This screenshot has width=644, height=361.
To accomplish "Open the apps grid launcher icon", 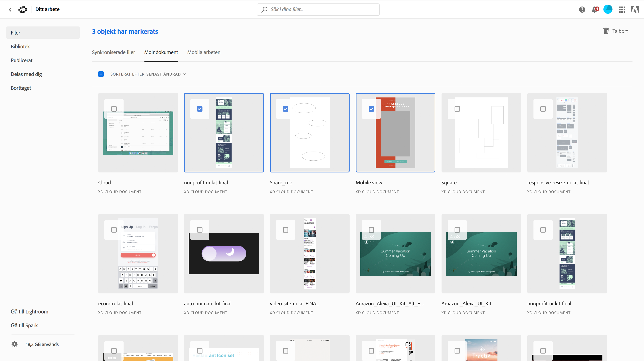I will tap(622, 10).
